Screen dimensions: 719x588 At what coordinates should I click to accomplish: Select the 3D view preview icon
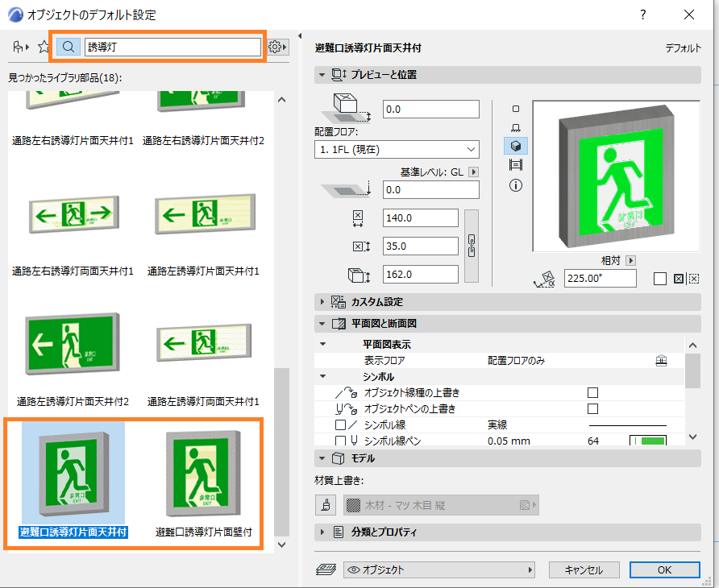516,147
